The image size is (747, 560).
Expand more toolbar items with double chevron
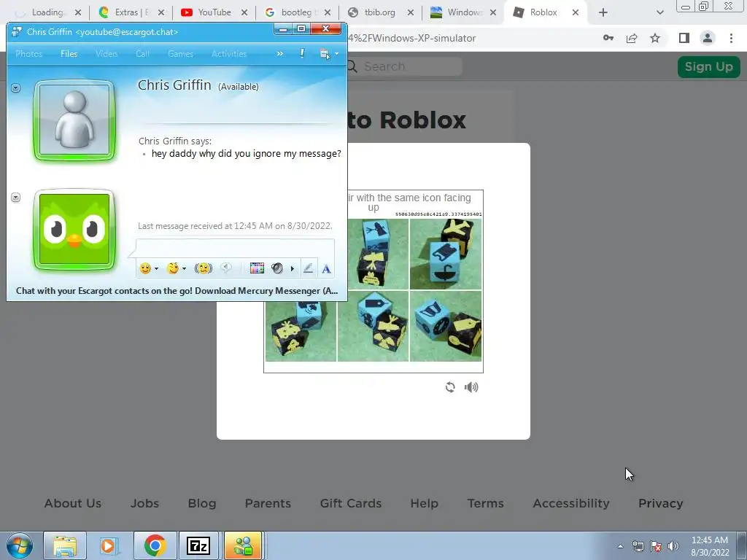click(279, 53)
